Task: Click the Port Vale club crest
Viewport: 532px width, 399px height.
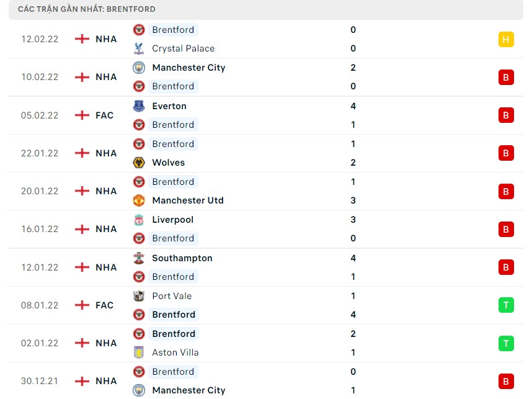Action: click(139, 296)
